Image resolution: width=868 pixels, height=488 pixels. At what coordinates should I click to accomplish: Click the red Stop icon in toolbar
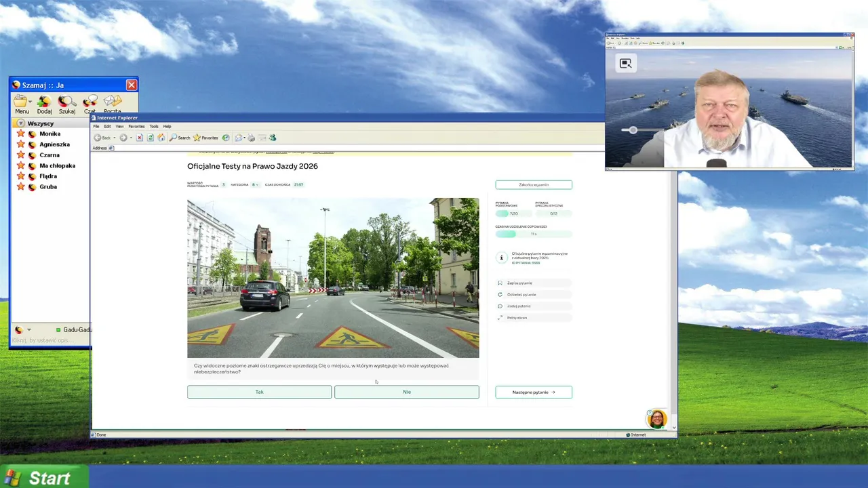139,138
